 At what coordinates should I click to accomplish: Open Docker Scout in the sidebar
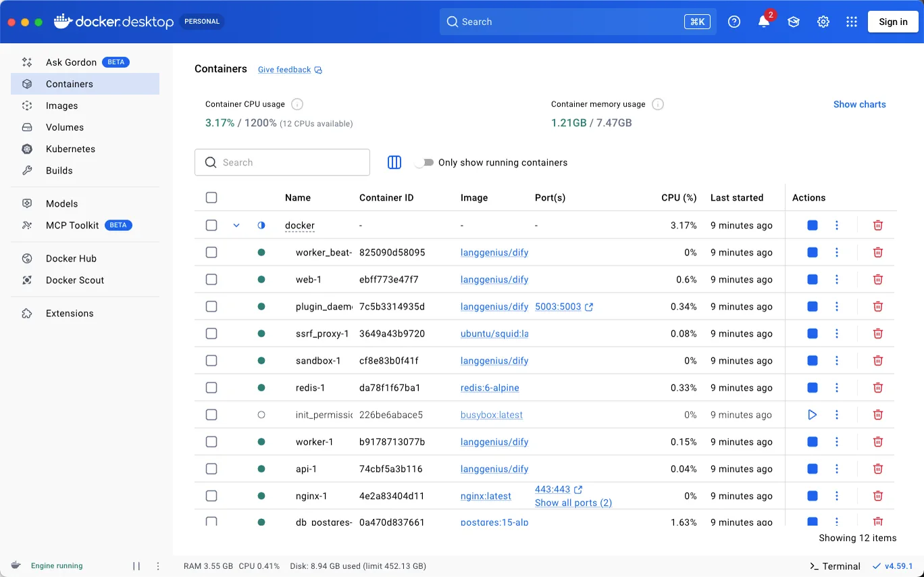pyautogui.click(x=85, y=280)
